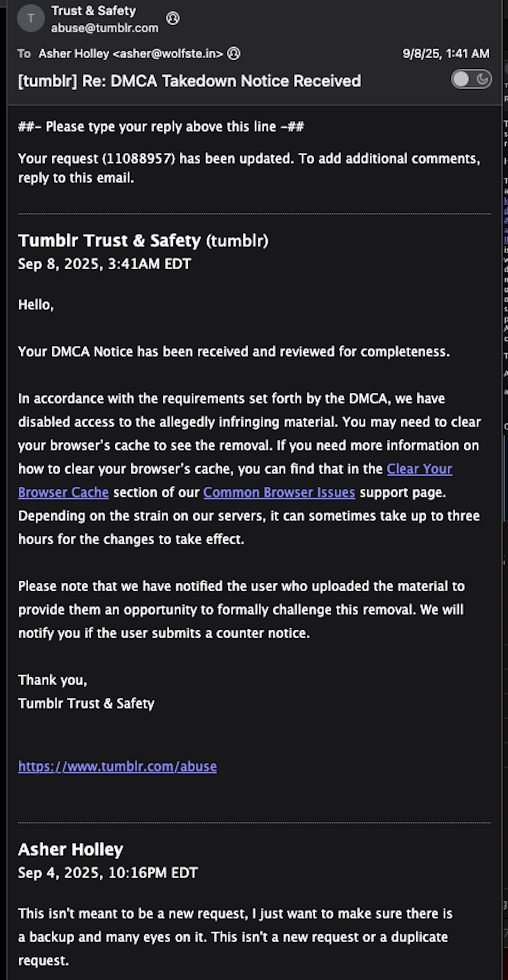508x980 pixels.
Task: Click the Asher Holley comment heading
Action: [x=70, y=849]
